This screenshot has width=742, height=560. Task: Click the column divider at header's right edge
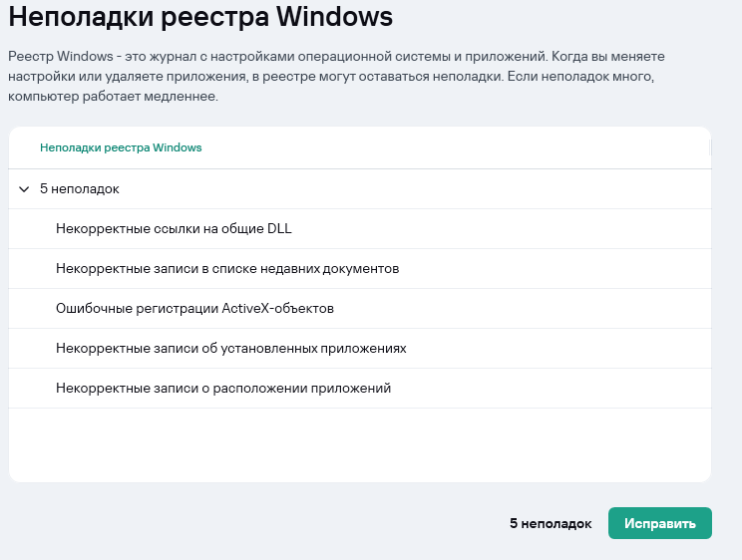pyautogui.click(x=709, y=147)
